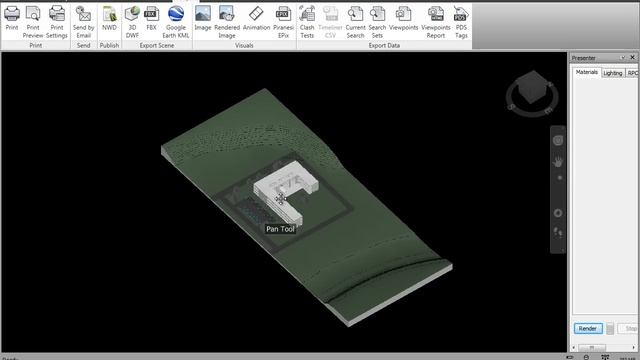Click the Presenter horizontal scrollbar thumb

[x=592, y=348]
